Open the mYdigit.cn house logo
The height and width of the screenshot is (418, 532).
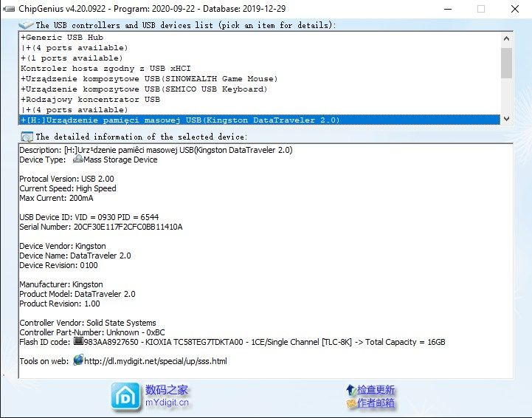[125, 397]
